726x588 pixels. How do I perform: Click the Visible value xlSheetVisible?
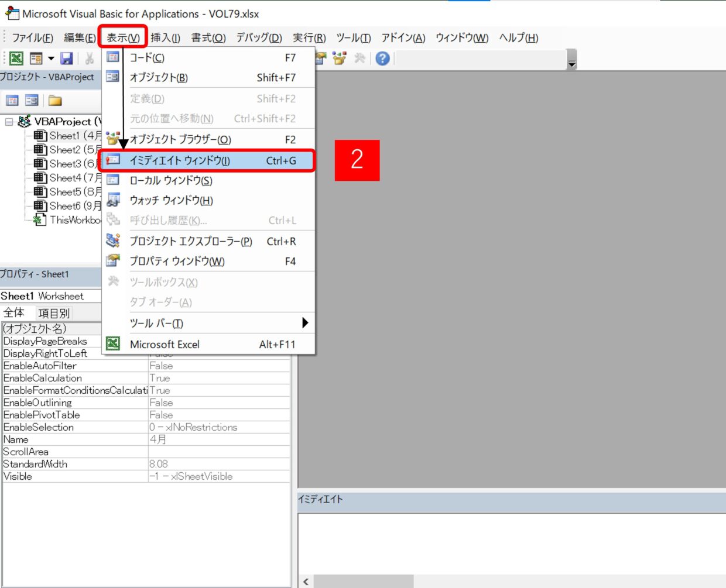[x=219, y=476]
